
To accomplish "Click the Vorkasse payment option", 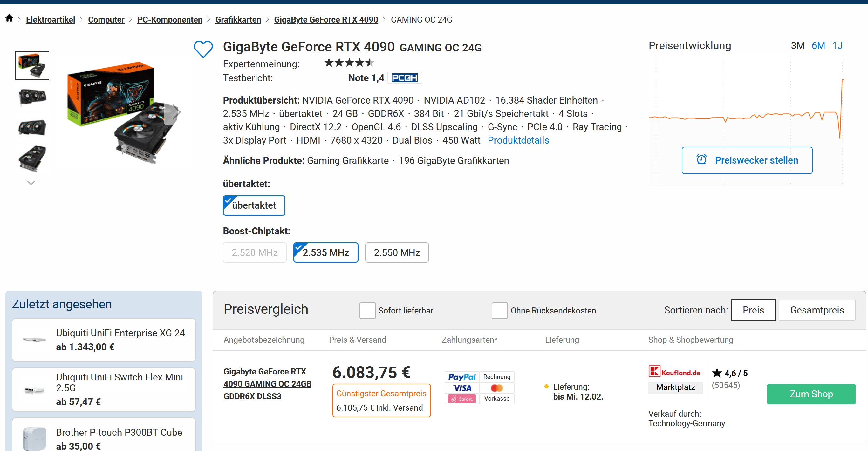I will pos(497,399).
